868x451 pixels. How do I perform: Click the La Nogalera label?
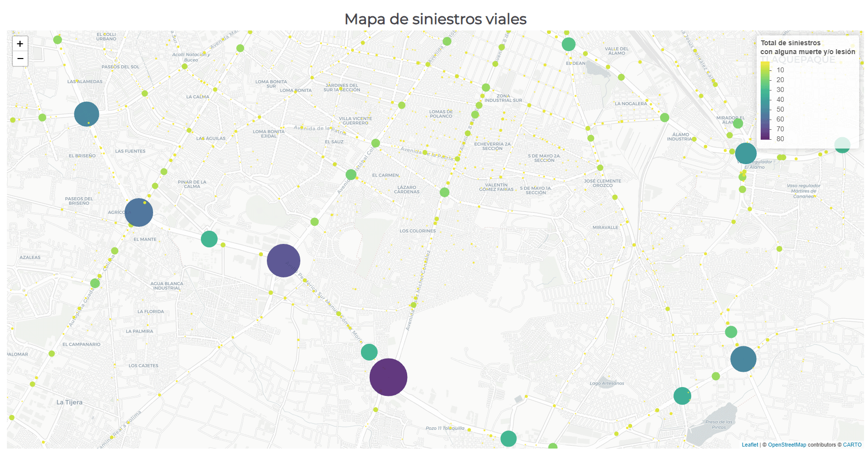(631, 104)
